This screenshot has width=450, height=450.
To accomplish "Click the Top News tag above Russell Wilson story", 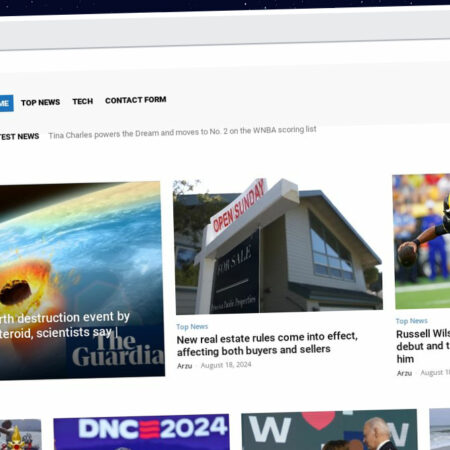I will [412, 321].
